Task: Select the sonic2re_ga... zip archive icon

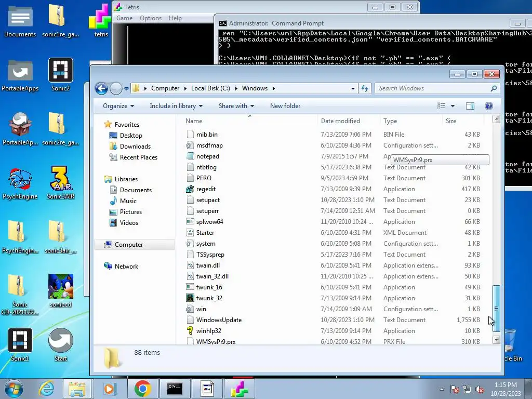Action: [60, 129]
